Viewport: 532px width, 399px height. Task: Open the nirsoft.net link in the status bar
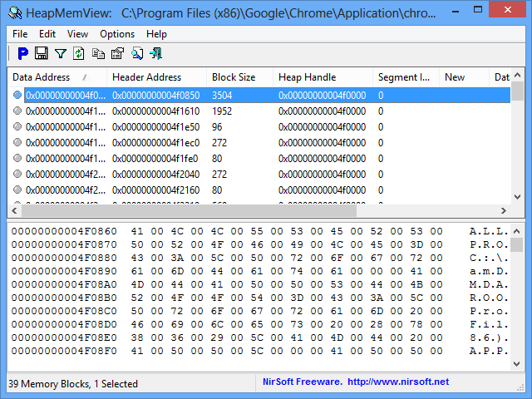tap(397, 382)
